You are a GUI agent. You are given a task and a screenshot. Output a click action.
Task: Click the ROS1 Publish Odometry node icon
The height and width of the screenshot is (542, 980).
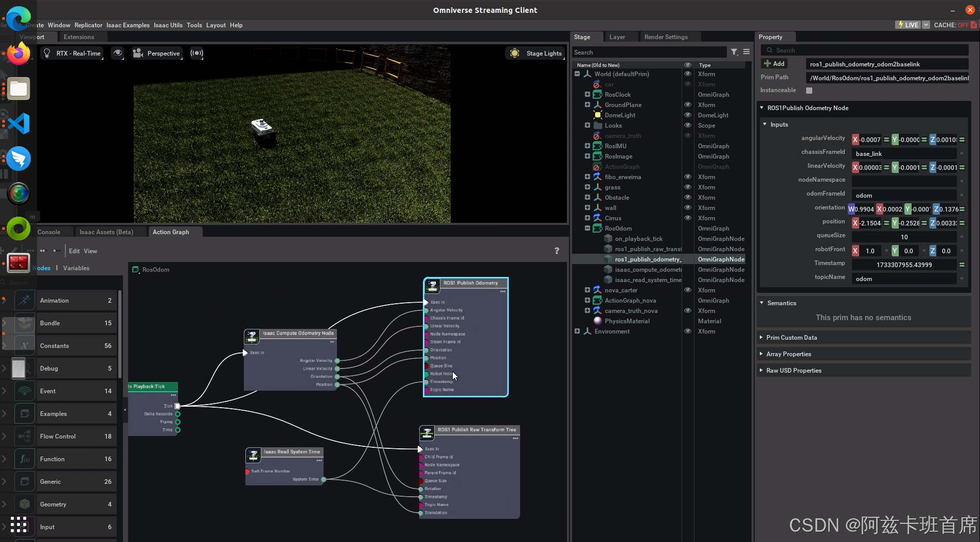click(x=433, y=285)
